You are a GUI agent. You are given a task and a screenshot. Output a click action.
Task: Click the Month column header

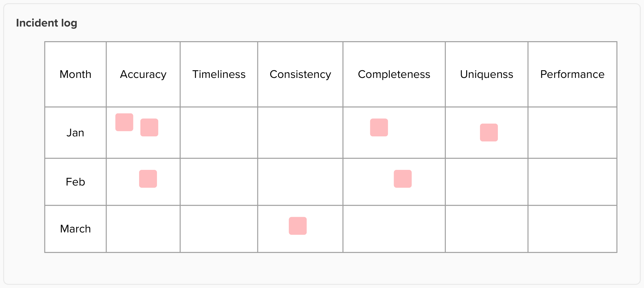pyautogui.click(x=75, y=74)
